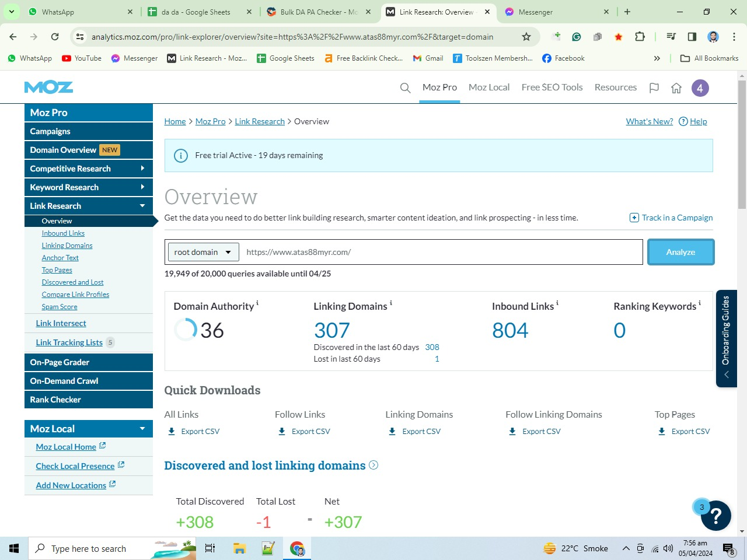Click the Windows taskbar search box

112,548
